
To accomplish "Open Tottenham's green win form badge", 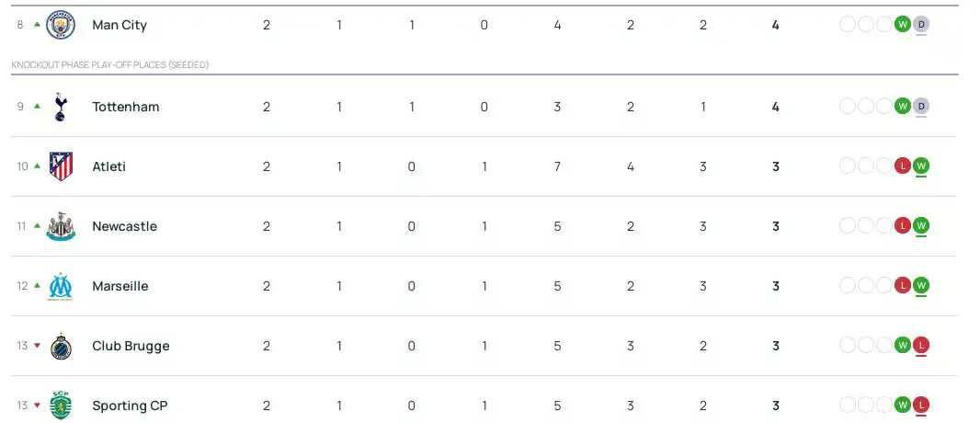I will [x=903, y=107].
